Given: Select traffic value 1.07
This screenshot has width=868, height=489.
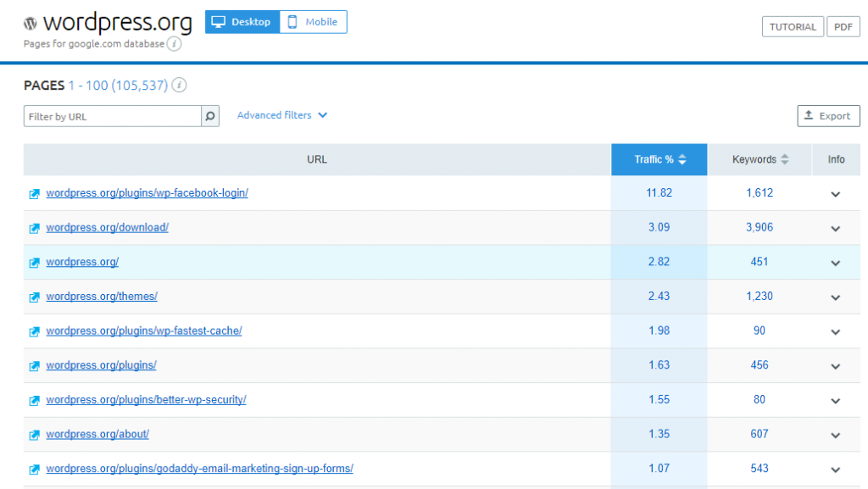Looking at the screenshot, I should [659, 468].
